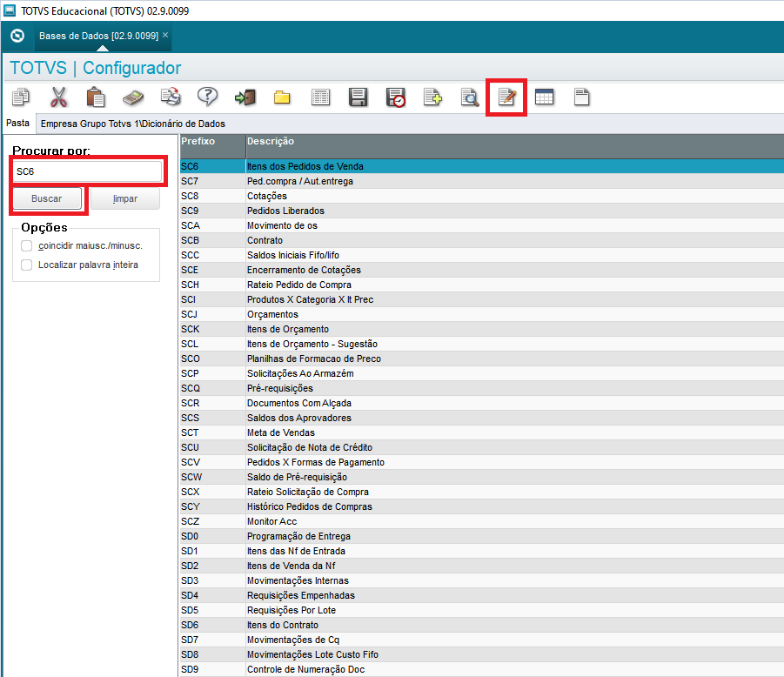784x677 pixels.
Task: Click the printer icon
Action: (171, 97)
